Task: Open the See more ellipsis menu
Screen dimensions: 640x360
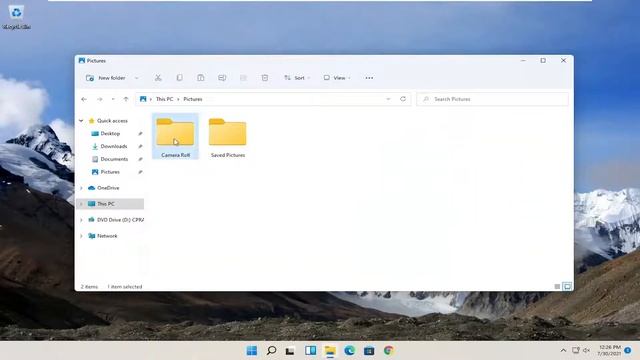Action: 369,78
